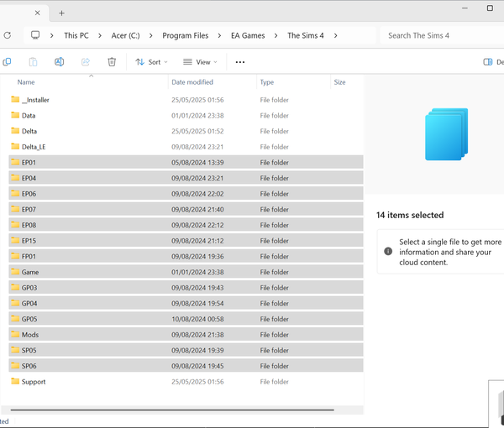Select the EP04 folder row
The image size is (504, 428).
186,178
